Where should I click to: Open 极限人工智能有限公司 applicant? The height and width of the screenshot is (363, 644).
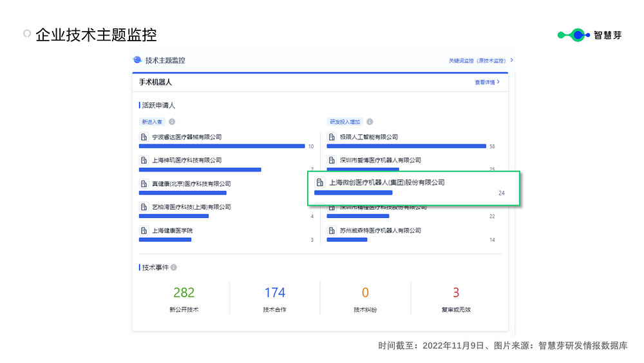click(x=369, y=137)
